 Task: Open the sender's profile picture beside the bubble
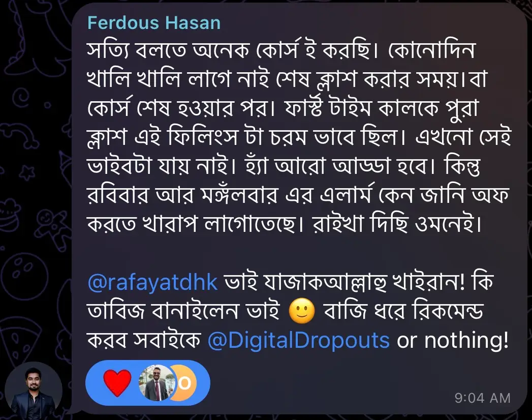(33, 391)
